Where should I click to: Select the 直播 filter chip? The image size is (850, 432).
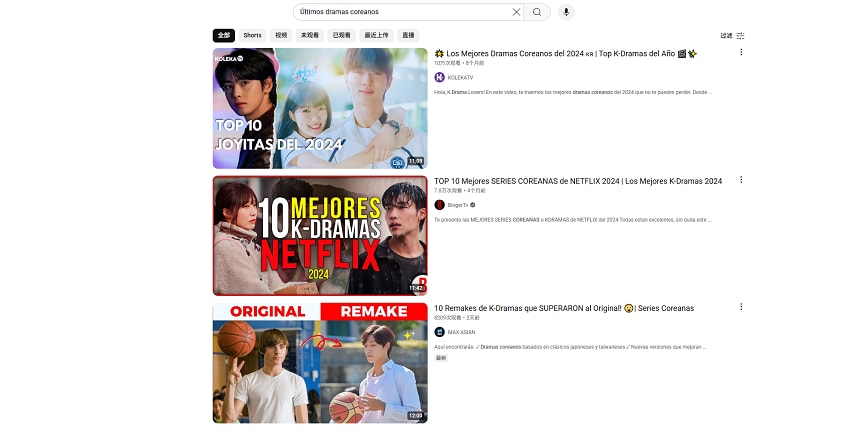(408, 35)
